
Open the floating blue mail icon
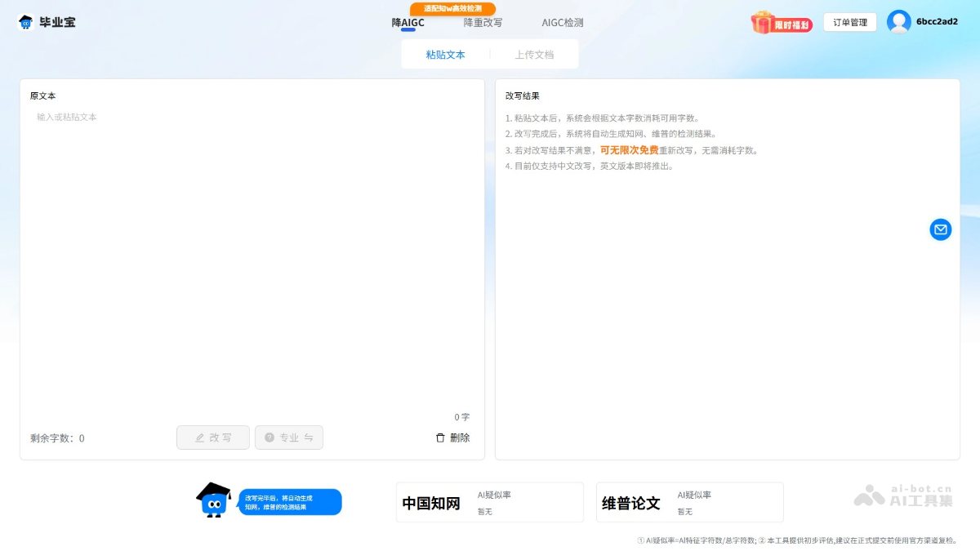click(940, 229)
